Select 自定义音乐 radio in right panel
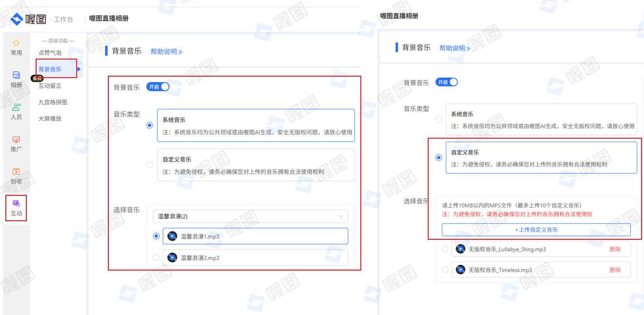Screen dimensions: 644x315 point(438,158)
